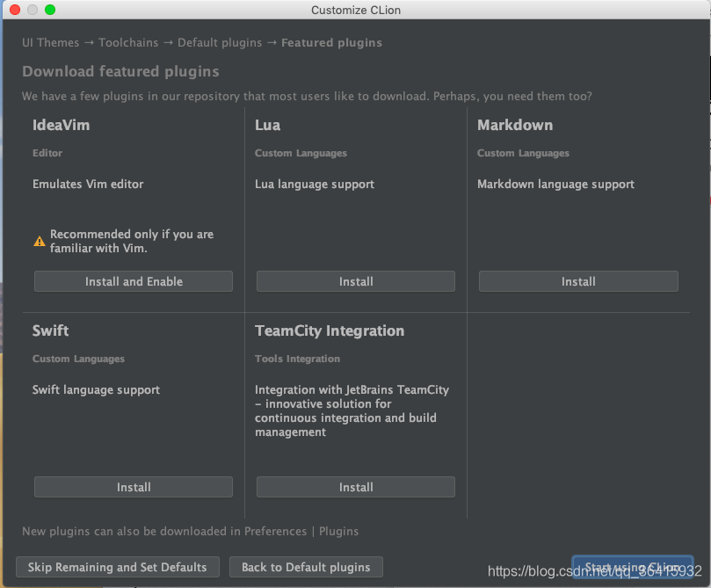Click the Markdown plugin title

point(515,125)
